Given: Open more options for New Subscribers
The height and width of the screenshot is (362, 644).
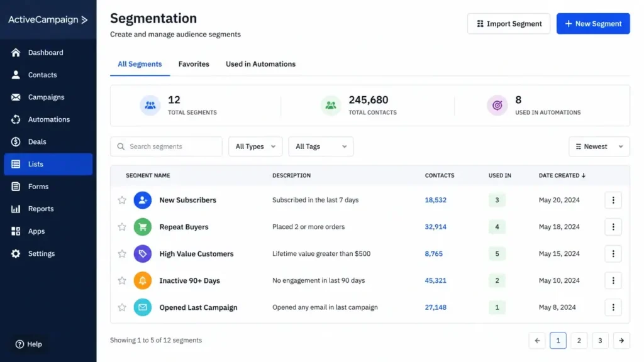Looking at the screenshot, I should click(613, 200).
